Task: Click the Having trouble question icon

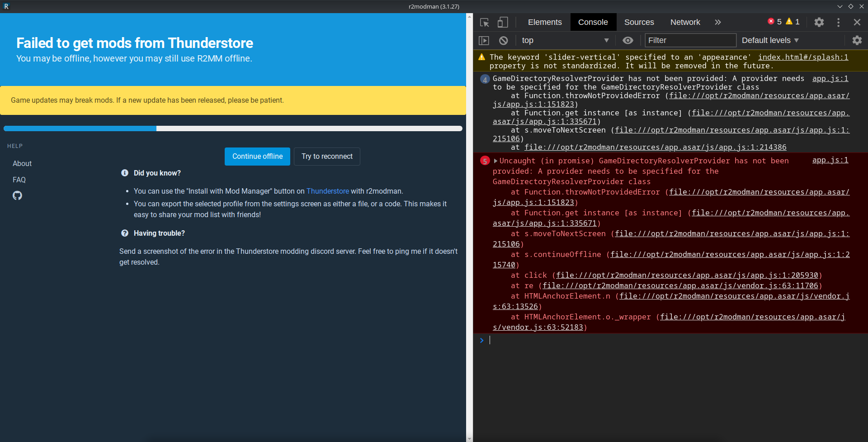Action: [x=125, y=233]
